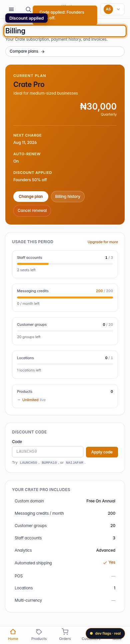The width and height of the screenshot is (130, 644).
Task: Select the LAUNCH50 code suggestion
Action: click(x=28, y=462)
